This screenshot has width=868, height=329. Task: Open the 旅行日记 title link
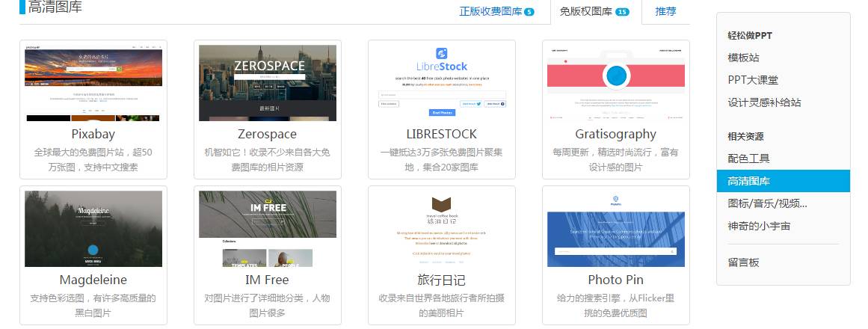442,280
